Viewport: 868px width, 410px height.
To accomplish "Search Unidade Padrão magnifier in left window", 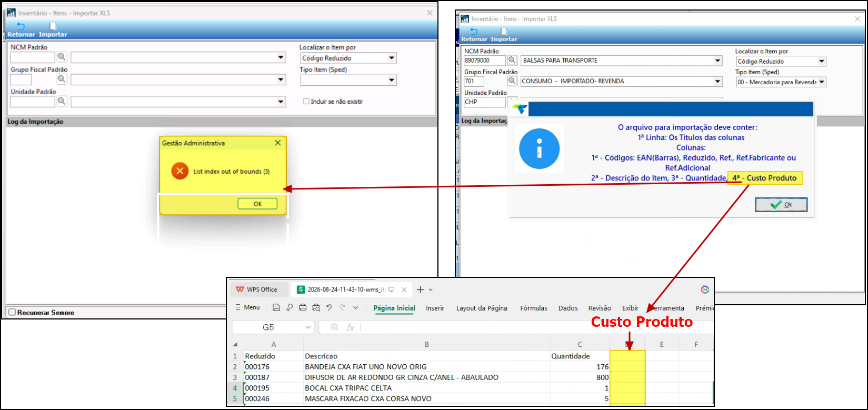I will (62, 101).
